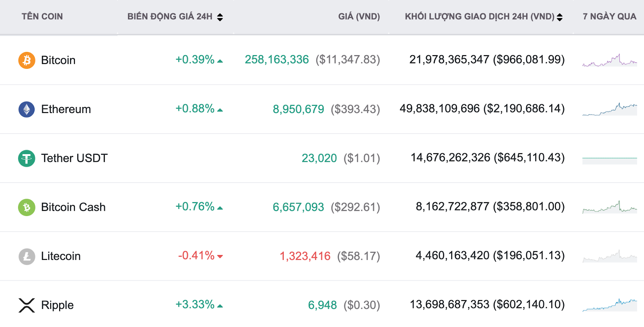Click the GIÁ (VND) column header
The image size is (644, 327).
[x=359, y=16]
